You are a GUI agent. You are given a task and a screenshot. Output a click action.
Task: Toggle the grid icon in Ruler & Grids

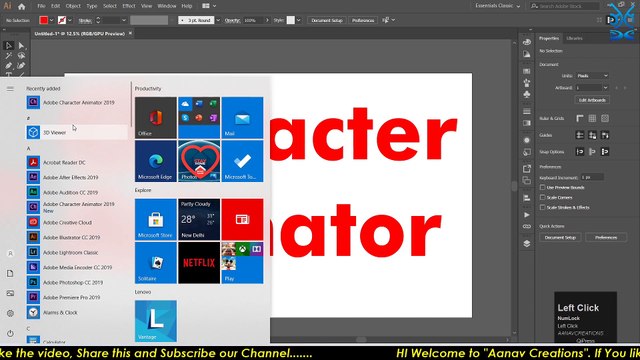coord(592,118)
